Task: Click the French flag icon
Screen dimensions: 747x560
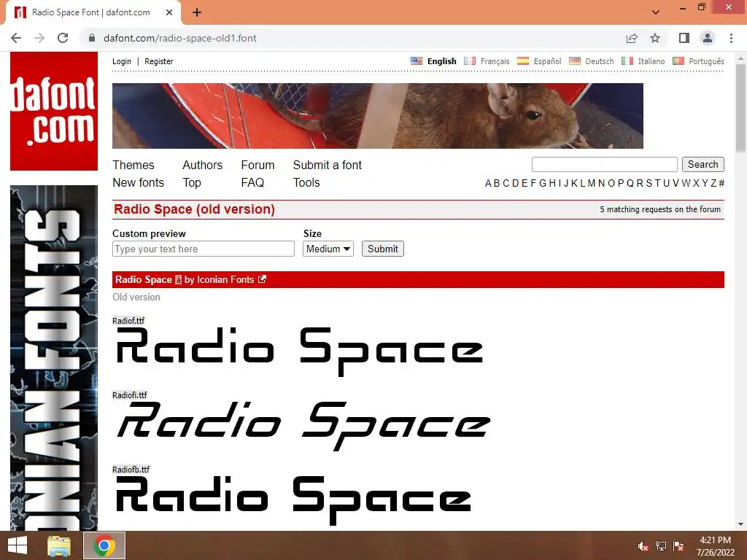Action: 470,61
